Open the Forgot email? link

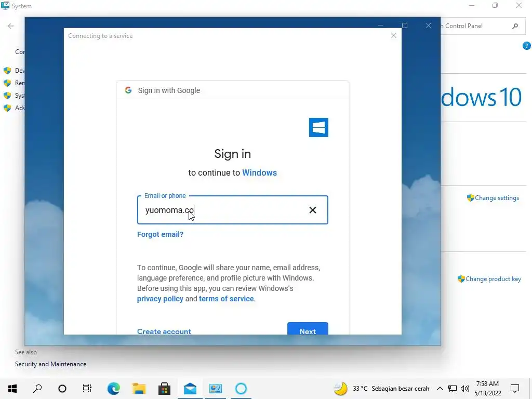160,234
